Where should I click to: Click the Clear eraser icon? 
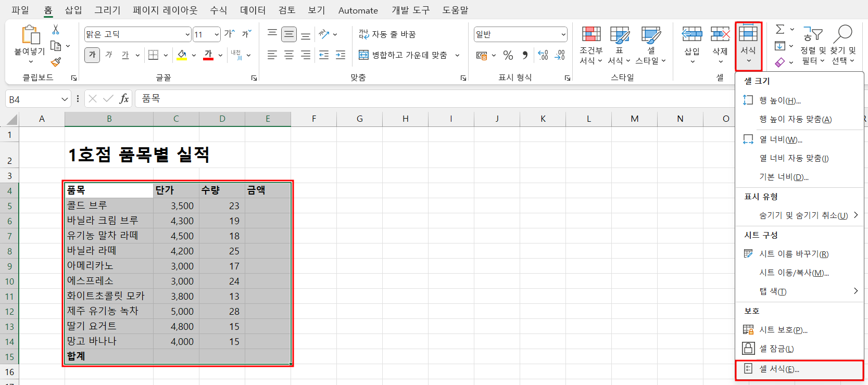780,62
